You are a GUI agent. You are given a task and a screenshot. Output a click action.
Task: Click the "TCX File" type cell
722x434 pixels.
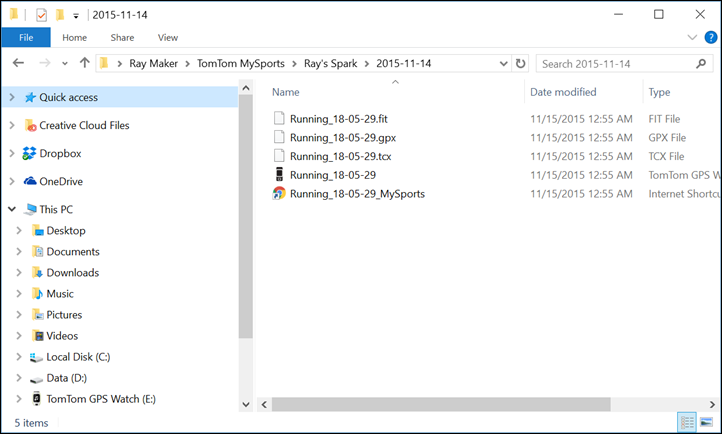tap(666, 156)
